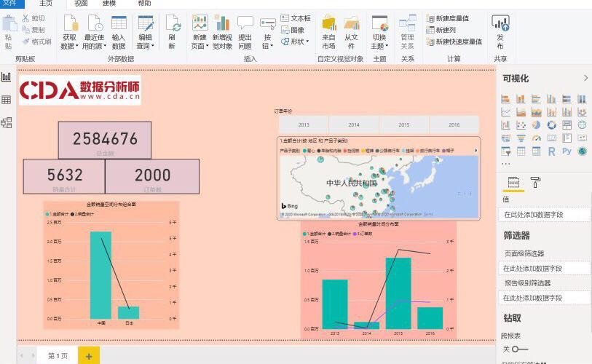Select the Python (Py) visual
This screenshot has height=364, width=592.
[567, 151]
